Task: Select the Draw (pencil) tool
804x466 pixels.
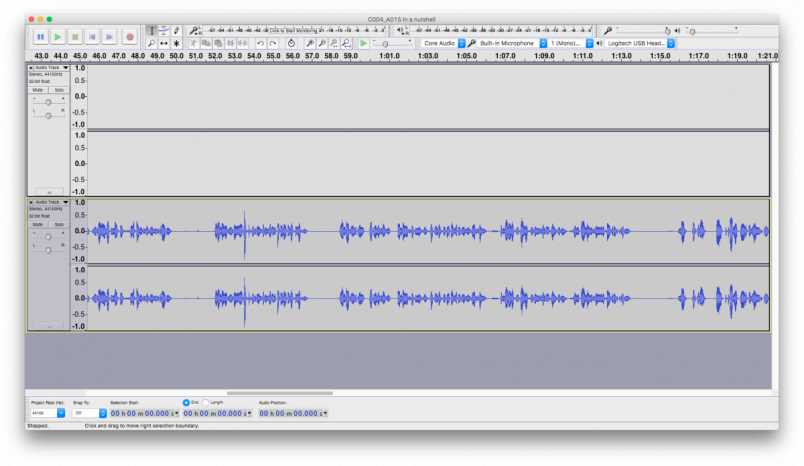Action: tap(176, 31)
